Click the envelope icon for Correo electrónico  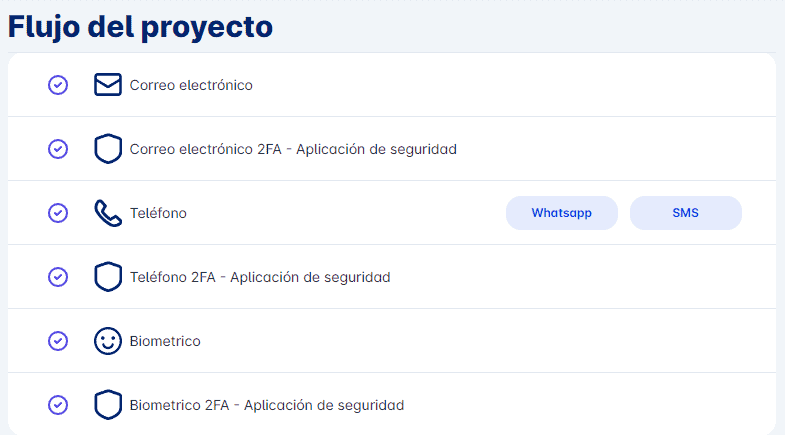coord(108,85)
